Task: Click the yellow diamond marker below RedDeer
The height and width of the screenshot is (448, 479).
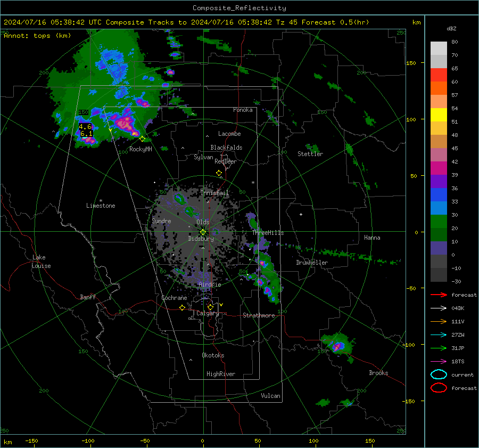Action: coord(219,173)
